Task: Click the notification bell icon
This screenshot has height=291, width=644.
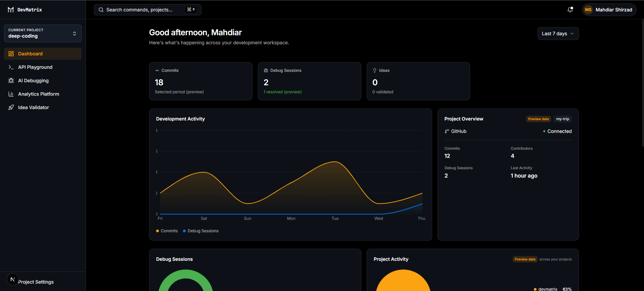Action: 570,10
